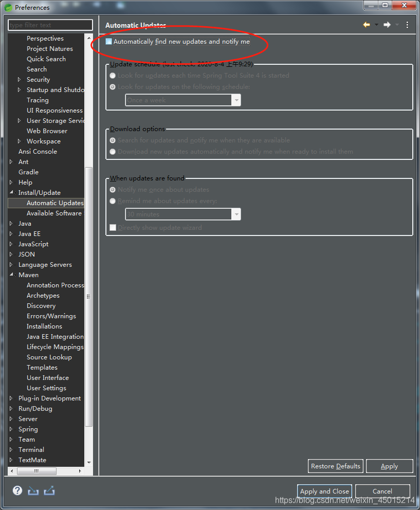Select Maven Installations page
Viewport: 420px width, 510px height.
(44, 326)
